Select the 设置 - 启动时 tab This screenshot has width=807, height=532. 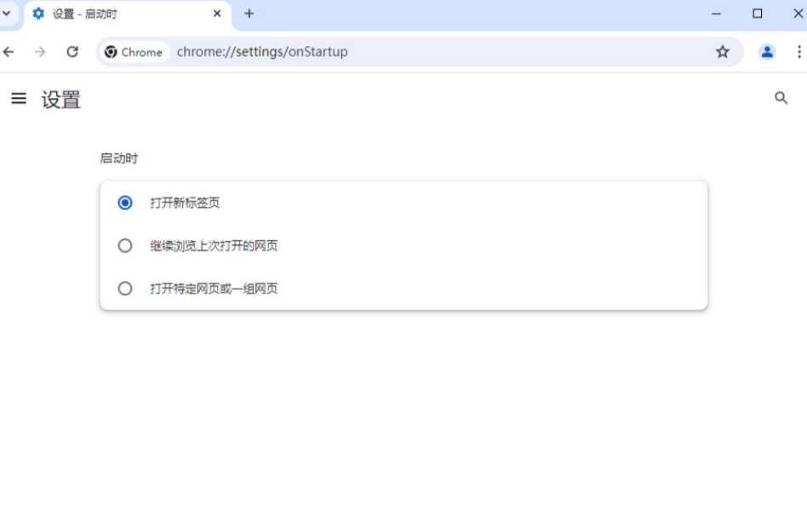pyautogui.click(x=128, y=14)
